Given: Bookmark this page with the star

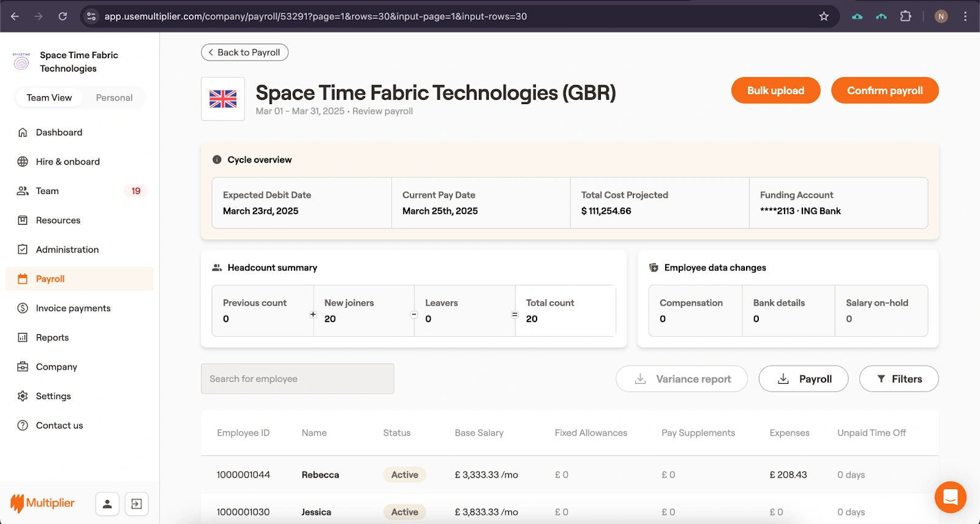Looking at the screenshot, I should point(824,17).
